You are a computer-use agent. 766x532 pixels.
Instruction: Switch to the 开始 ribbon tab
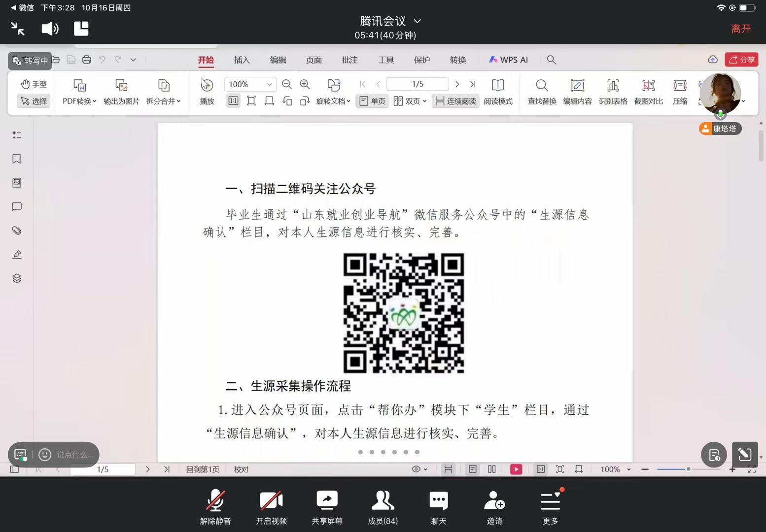coord(206,60)
